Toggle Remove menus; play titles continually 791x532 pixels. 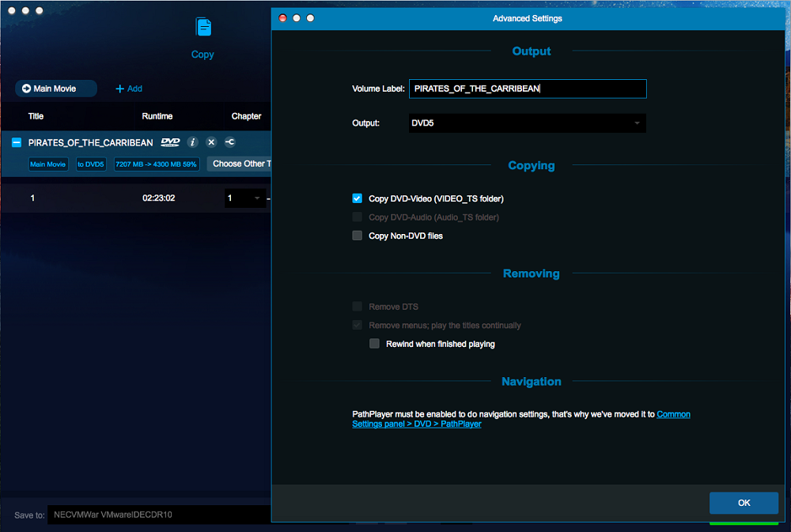pos(358,325)
